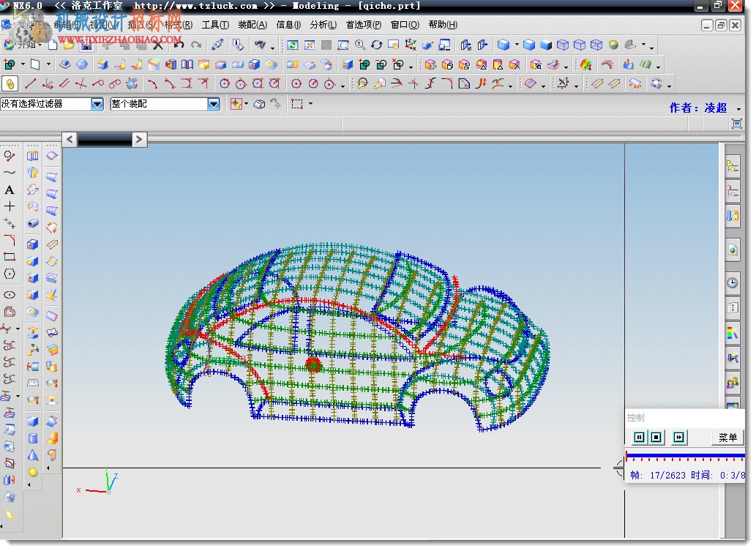Open the 信息(I) menu
This screenshot has height=551, width=756.
288,25
